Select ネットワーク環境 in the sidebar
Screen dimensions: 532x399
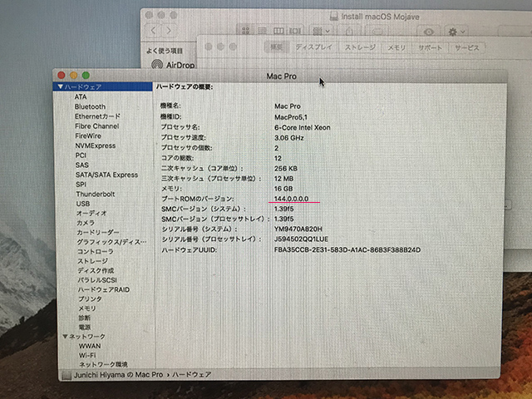point(103,364)
